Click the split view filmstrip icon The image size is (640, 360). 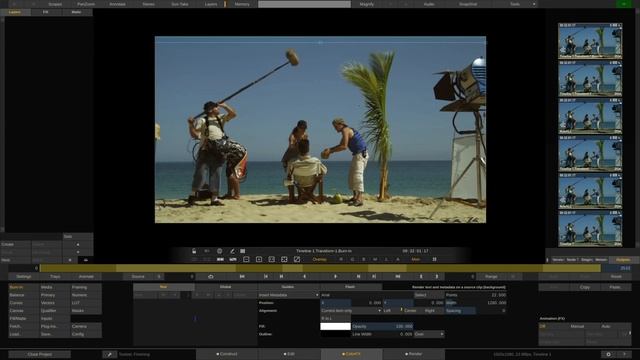tap(233, 259)
